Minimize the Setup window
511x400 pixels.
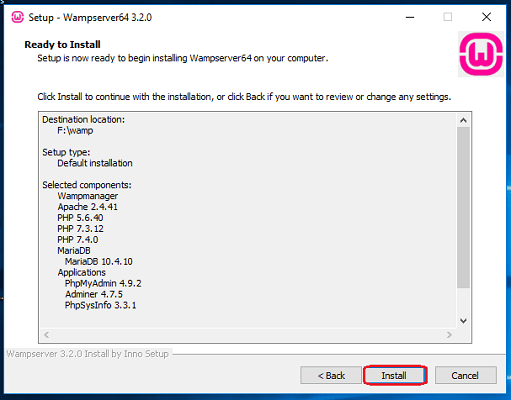pyautogui.click(x=410, y=17)
